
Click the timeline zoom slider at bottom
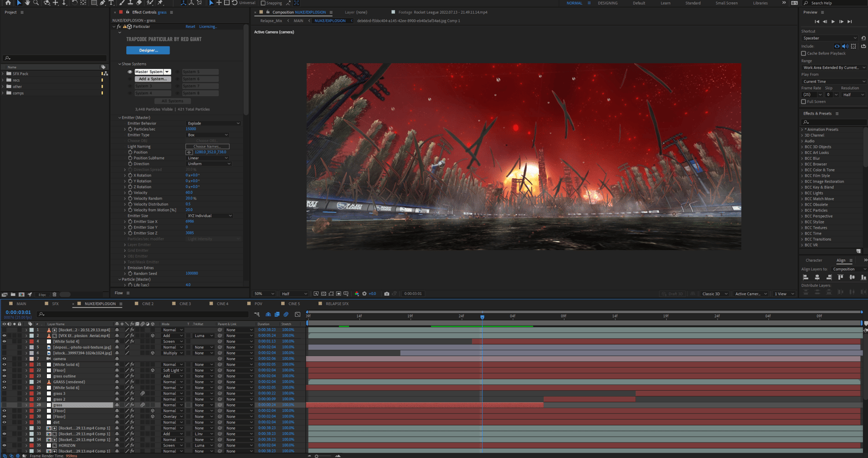tap(317, 456)
